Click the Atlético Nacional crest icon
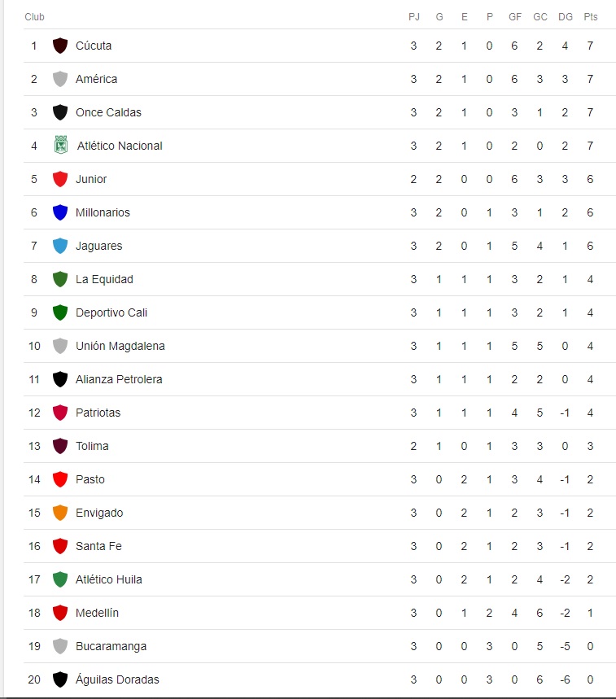 [60, 146]
